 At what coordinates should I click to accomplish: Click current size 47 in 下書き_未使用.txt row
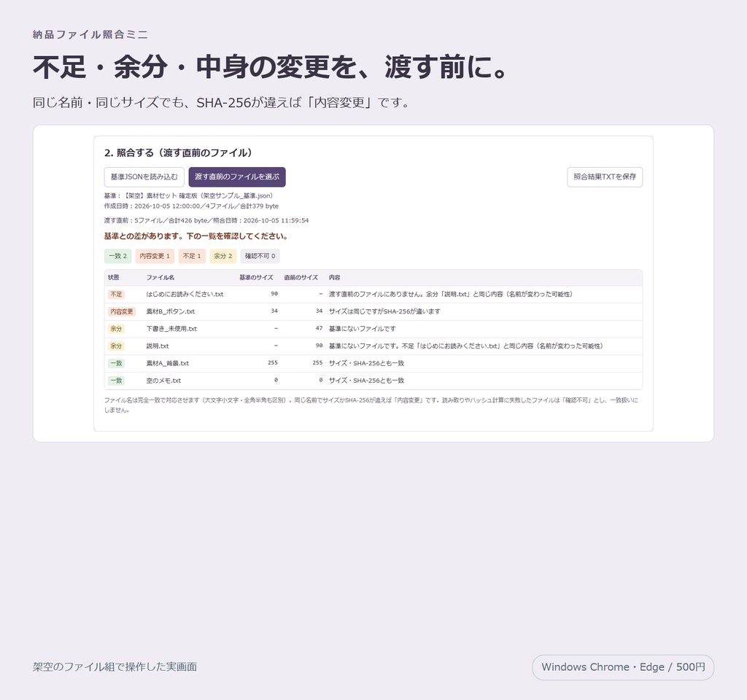[x=320, y=328]
